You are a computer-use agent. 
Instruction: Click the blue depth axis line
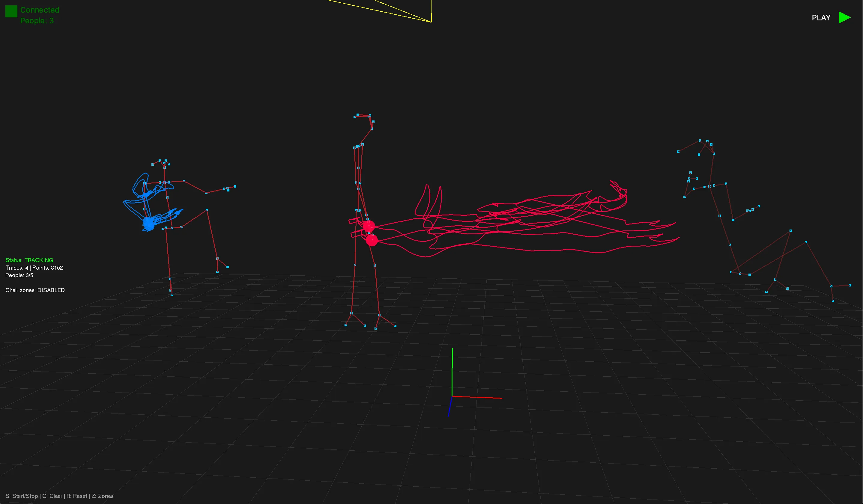[450, 407]
